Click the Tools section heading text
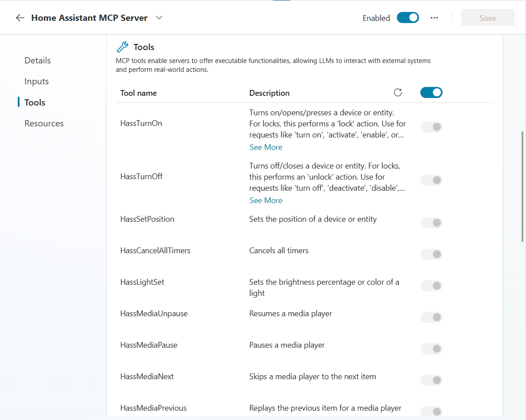The height and width of the screenshot is (420, 526). click(144, 47)
